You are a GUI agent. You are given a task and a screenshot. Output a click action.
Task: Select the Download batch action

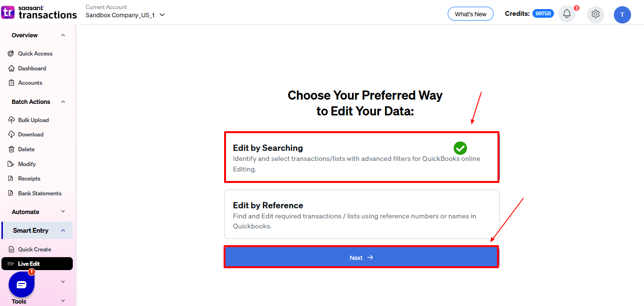31,134
